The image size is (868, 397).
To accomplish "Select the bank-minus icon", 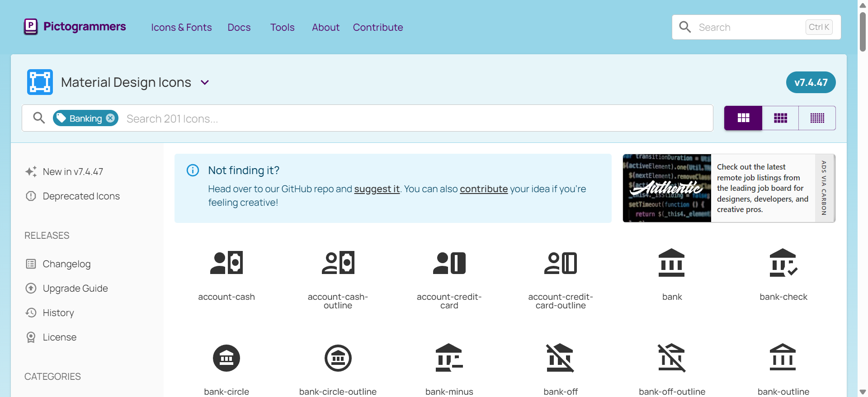I will click(x=449, y=358).
